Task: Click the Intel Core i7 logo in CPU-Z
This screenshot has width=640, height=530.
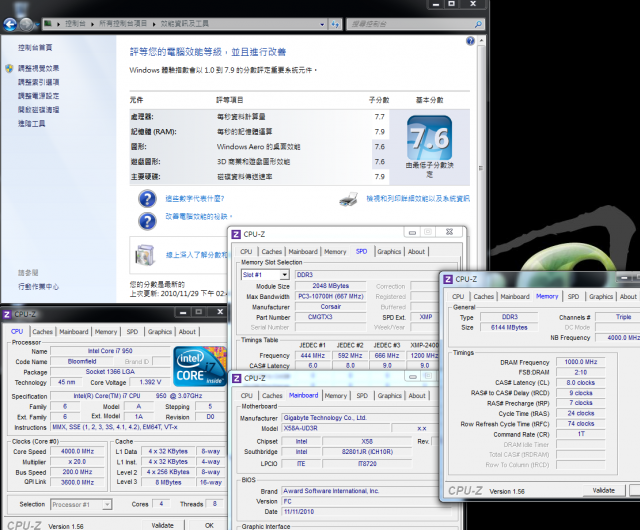Action: coord(200,366)
